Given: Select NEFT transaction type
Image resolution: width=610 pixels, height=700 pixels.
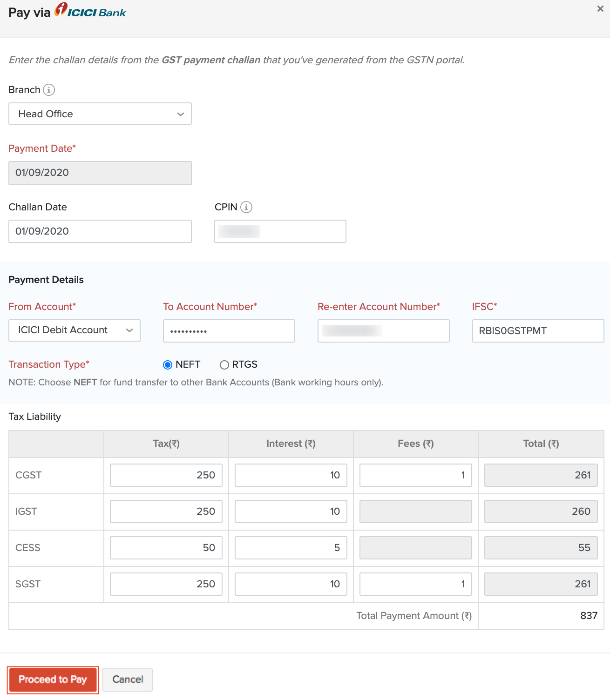Looking at the screenshot, I should 168,365.
